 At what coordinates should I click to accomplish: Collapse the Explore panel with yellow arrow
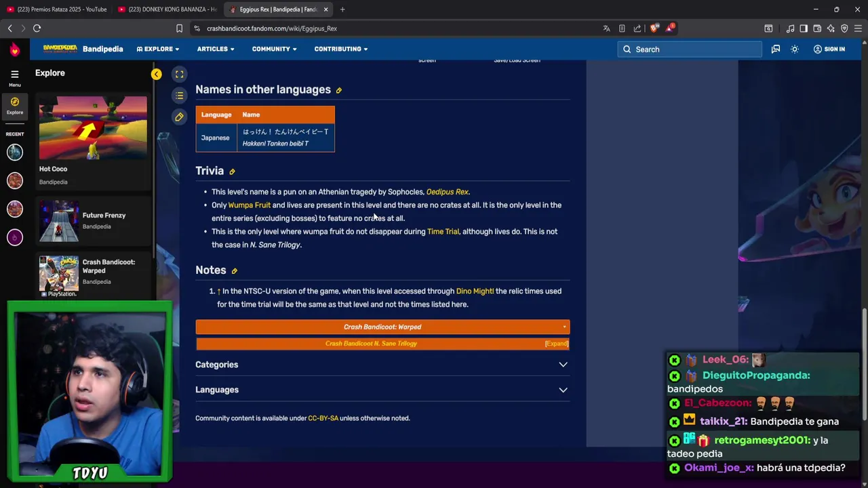coord(157,74)
